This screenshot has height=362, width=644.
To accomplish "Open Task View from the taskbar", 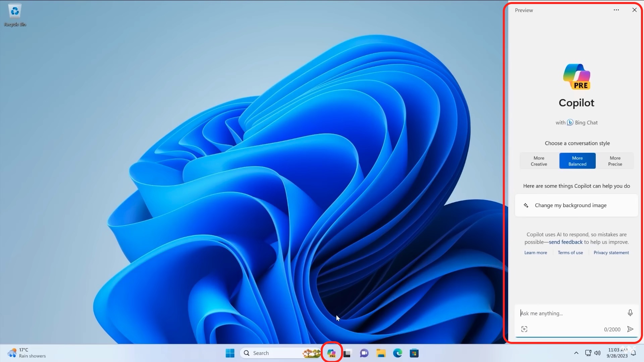I will coord(347,353).
